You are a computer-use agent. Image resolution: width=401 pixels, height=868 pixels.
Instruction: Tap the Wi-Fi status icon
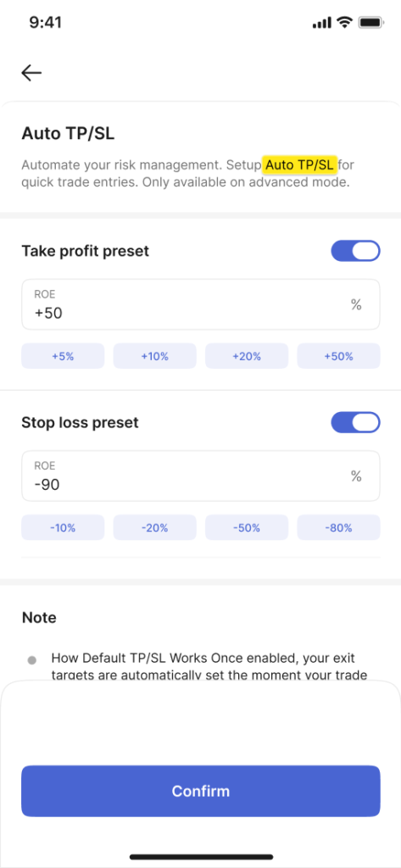pyautogui.click(x=346, y=23)
